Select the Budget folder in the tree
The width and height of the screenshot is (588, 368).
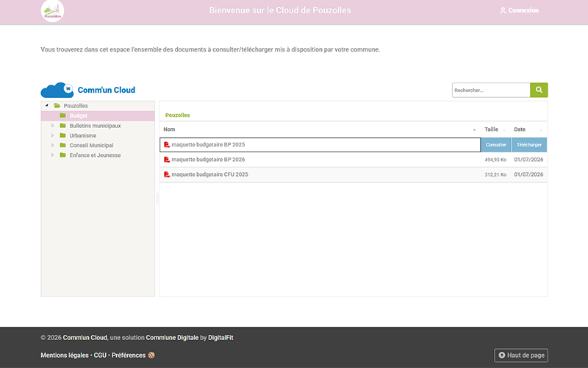79,116
